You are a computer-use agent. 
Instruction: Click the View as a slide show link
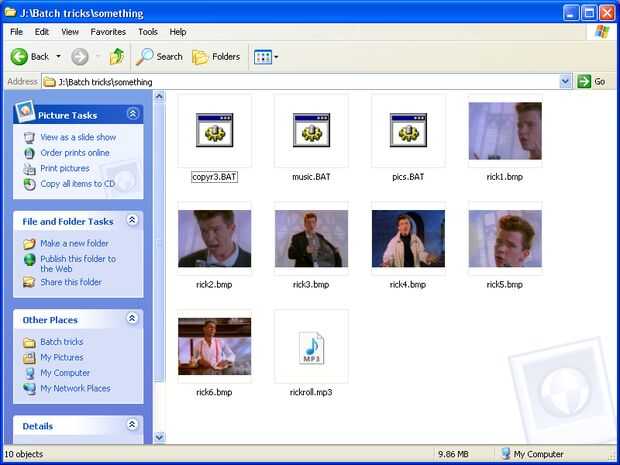tap(78, 137)
